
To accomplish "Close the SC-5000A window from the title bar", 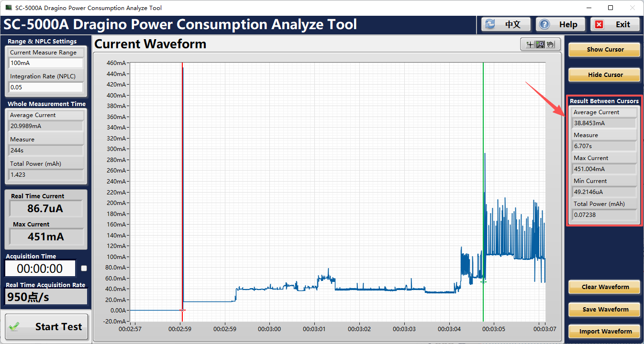I will coord(633,8).
